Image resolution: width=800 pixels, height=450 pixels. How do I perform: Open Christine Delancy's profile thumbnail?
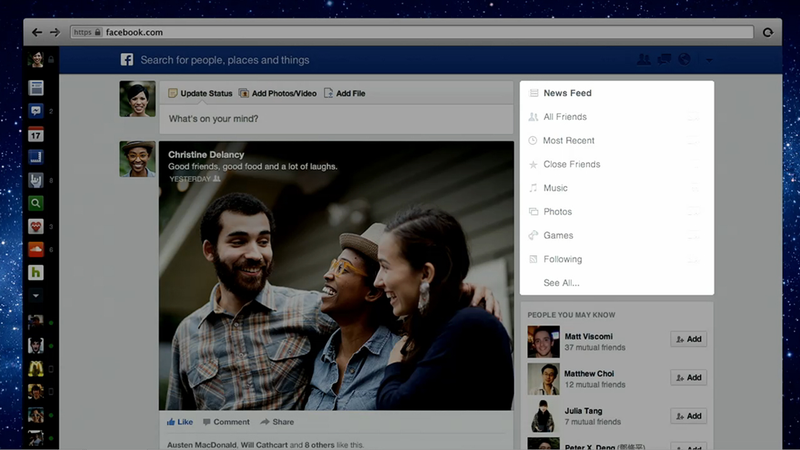(x=137, y=159)
